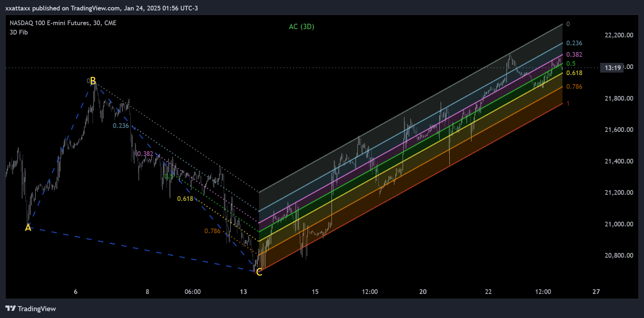Click the 21,200.00 price axis value
The height and width of the screenshot is (318, 644).
coord(619,193)
